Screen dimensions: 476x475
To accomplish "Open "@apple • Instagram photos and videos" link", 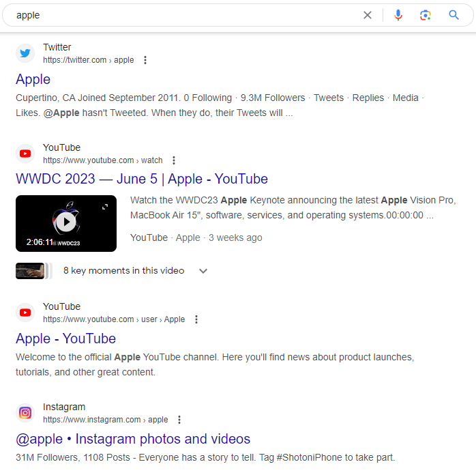I will pos(133,439).
